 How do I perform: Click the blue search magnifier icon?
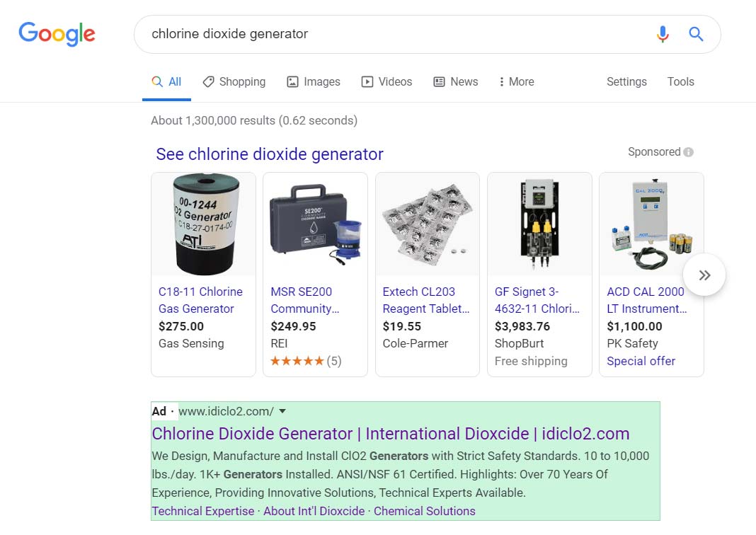[696, 34]
